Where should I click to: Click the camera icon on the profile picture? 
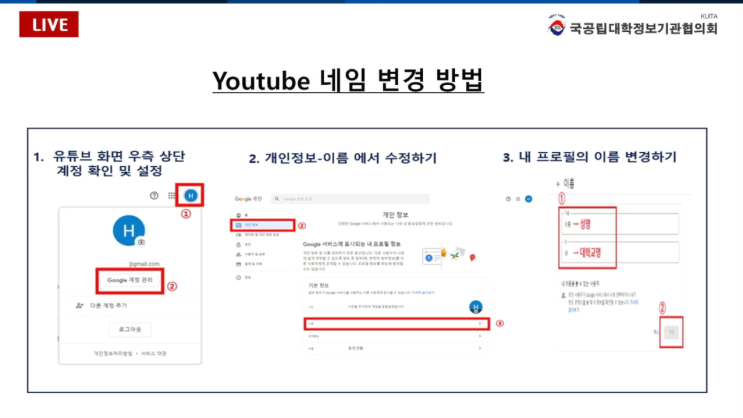point(141,242)
